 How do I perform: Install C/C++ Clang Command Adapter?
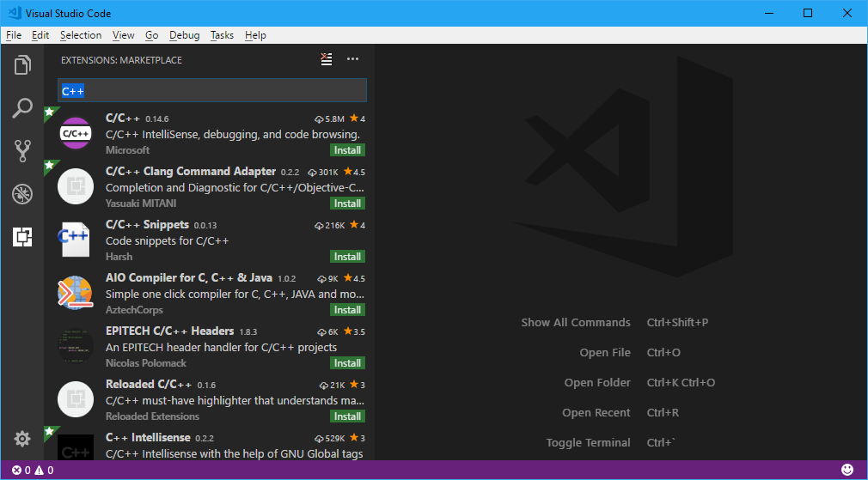click(x=348, y=203)
